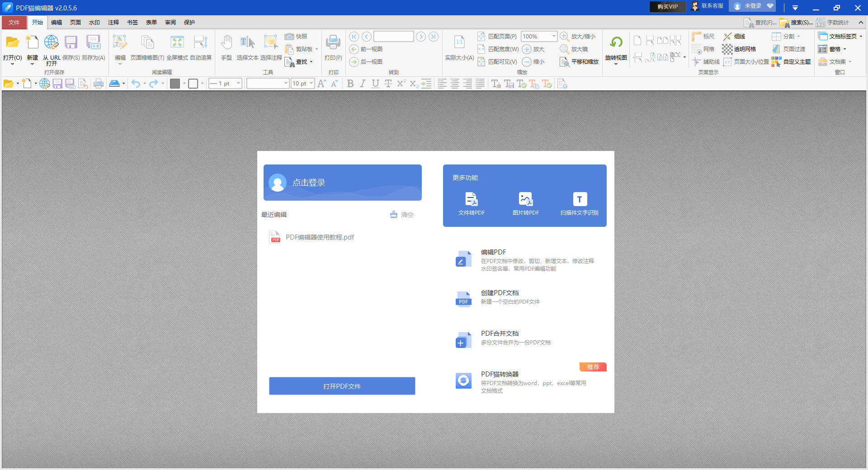The image size is (868, 470).
Task: Click the 快照 snapshot camera tool
Action: (x=296, y=36)
